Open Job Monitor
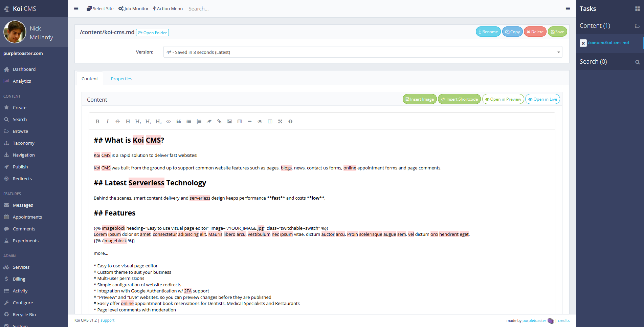The height and width of the screenshot is (327, 644). (x=134, y=8)
